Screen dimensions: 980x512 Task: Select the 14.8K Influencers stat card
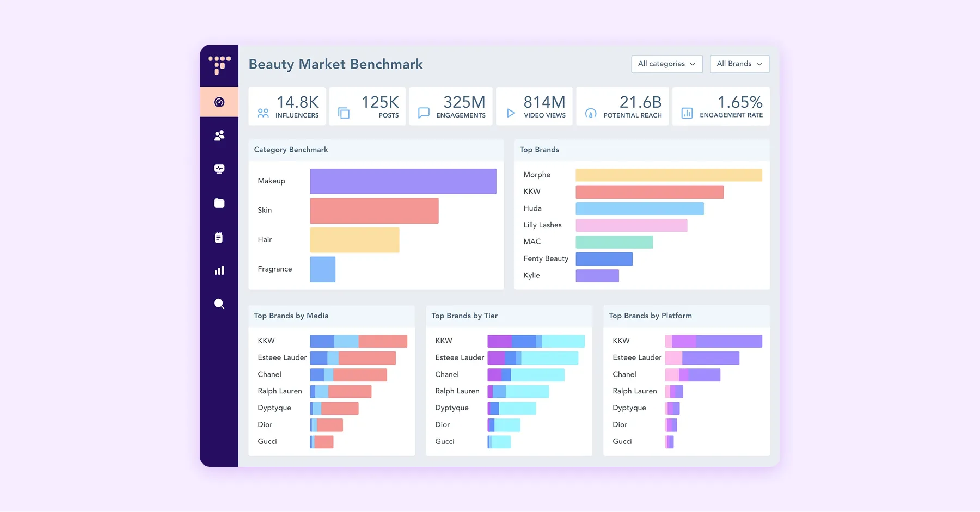pyautogui.click(x=287, y=106)
